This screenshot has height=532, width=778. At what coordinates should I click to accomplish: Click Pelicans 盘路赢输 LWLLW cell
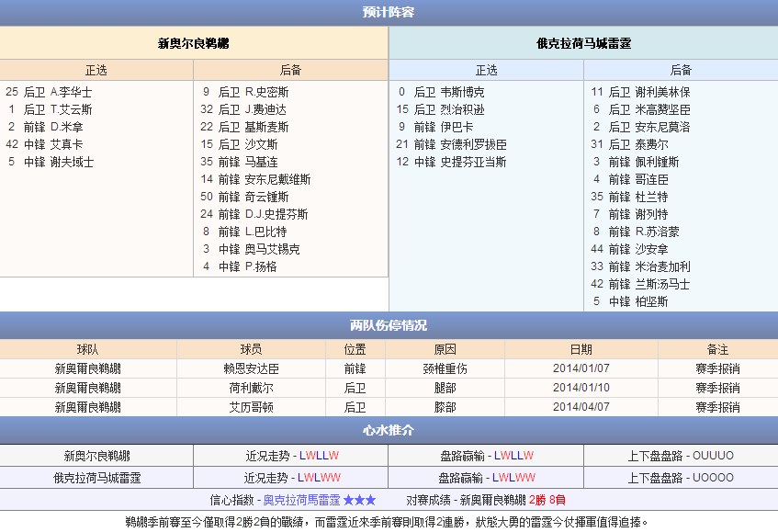[x=486, y=456]
